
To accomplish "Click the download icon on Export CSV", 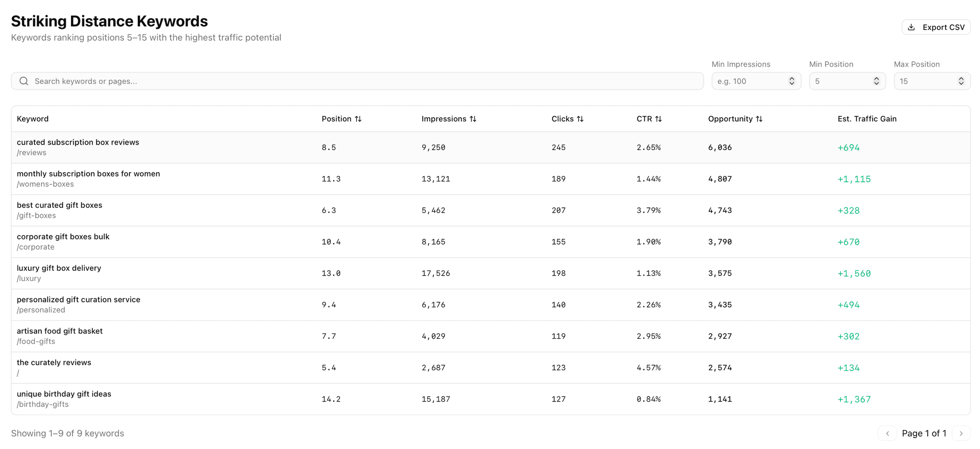I will 912,27.
